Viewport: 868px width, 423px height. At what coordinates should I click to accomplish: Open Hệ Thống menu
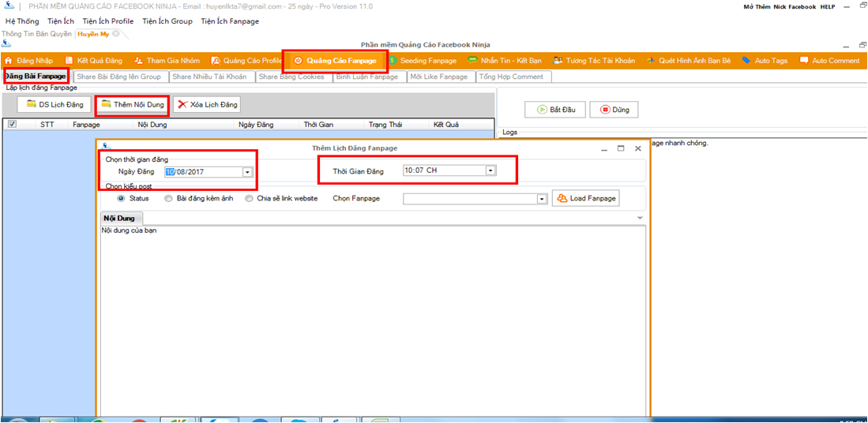(23, 21)
